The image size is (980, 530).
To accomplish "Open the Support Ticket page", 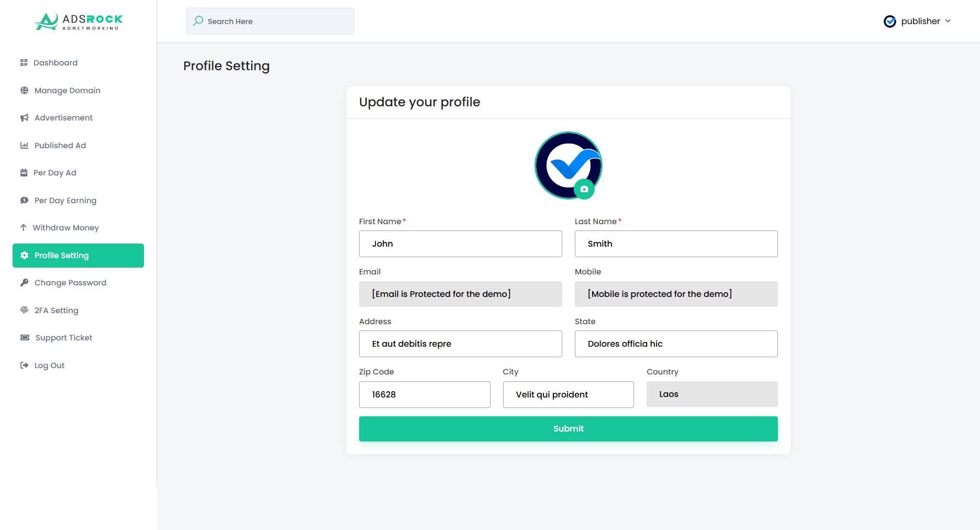I will [63, 338].
